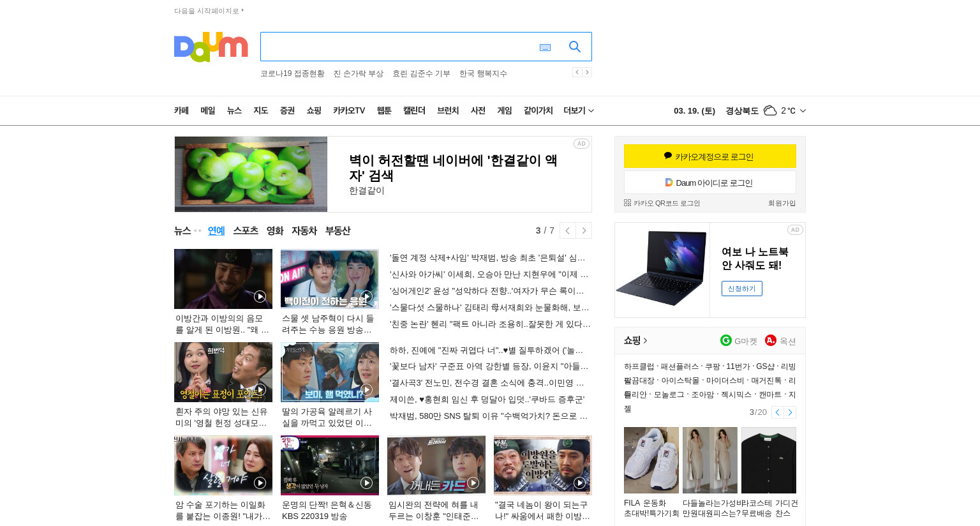Log in with Daum 아이디 button
Screen dimensions: 980x526
pos(710,183)
